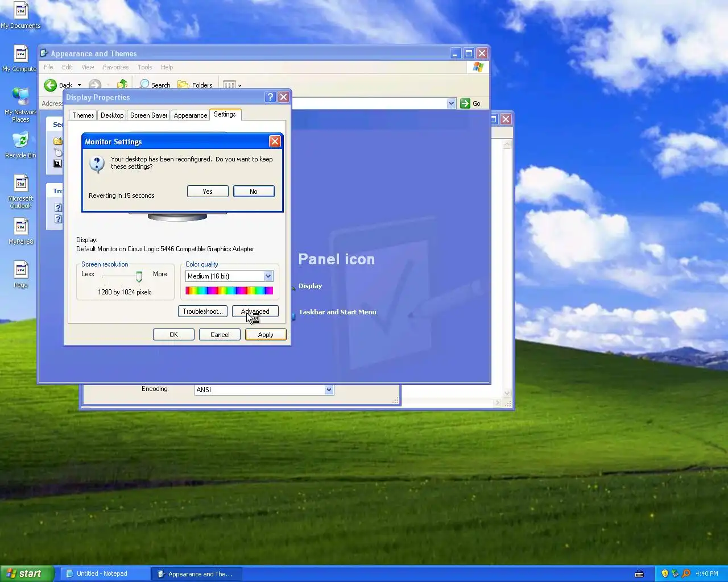This screenshot has width=728, height=582.
Task: Open the Pego desktop icon
Action: click(20, 275)
